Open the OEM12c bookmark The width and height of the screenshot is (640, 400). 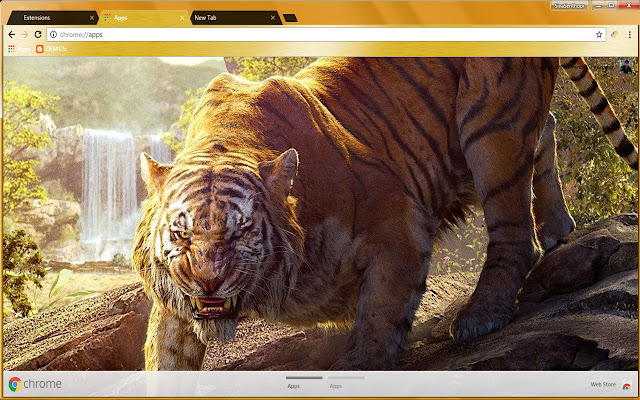coord(51,49)
